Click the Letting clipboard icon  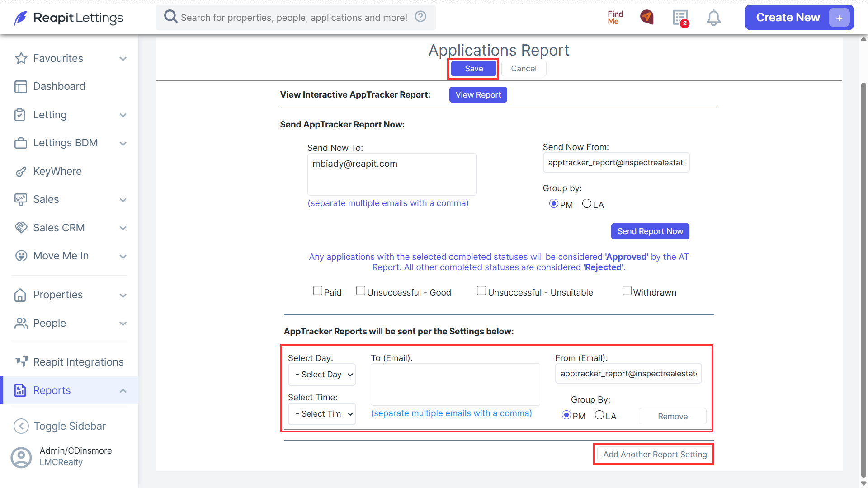click(x=20, y=115)
